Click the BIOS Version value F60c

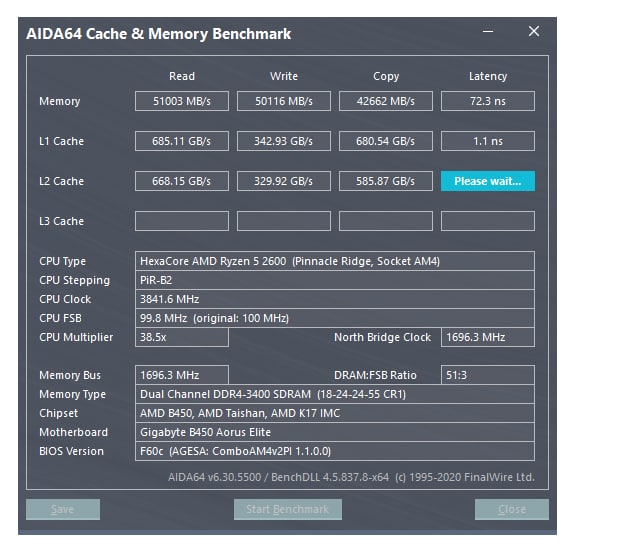click(x=335, y=451)
